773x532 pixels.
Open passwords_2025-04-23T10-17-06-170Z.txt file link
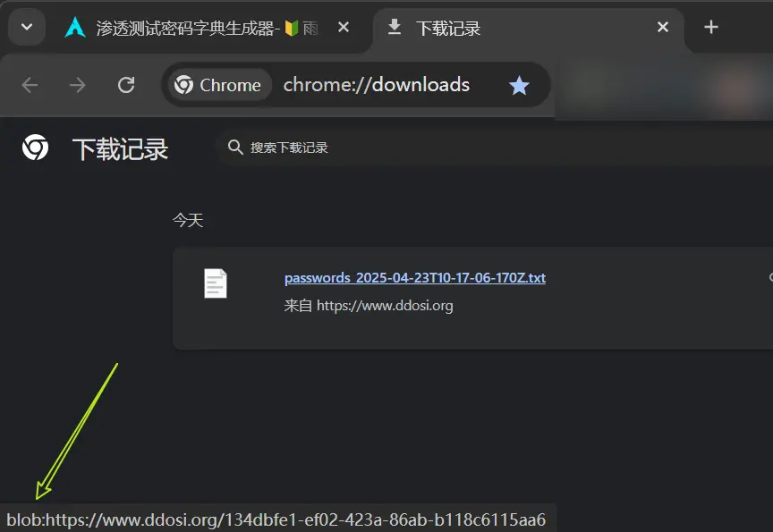pyautogui.click(x=415, y=278)
